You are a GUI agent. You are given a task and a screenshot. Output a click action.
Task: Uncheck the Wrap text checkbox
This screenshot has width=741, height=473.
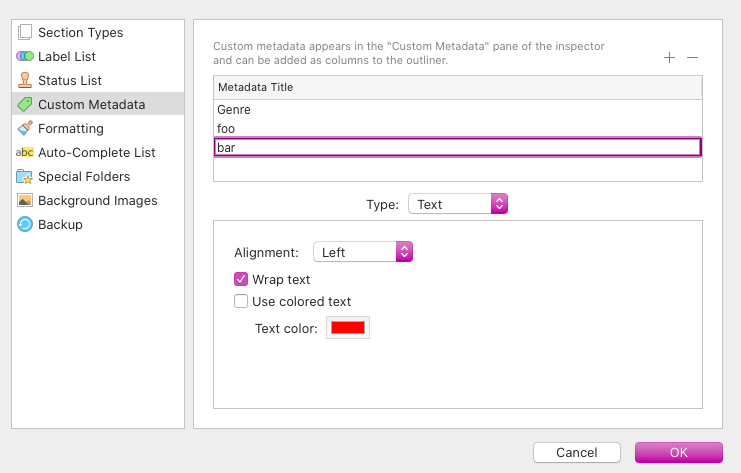(241, 279)
